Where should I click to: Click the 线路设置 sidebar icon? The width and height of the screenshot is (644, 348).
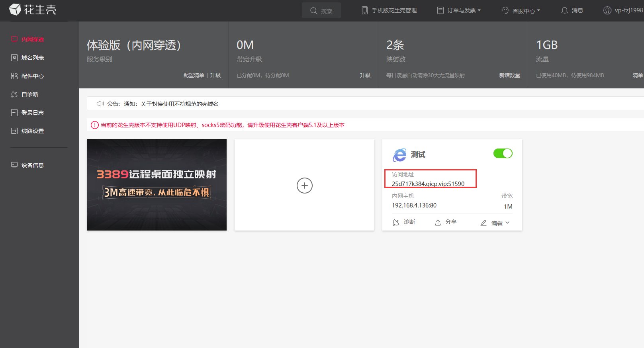coord(14,131)
